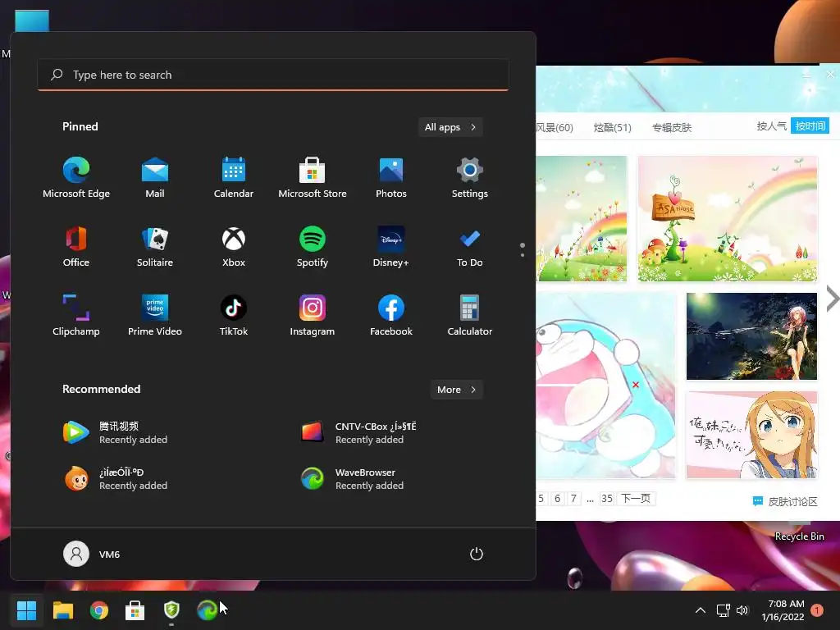
Task: Open Microsoft Store pinned icon
Action: (313, 178)
